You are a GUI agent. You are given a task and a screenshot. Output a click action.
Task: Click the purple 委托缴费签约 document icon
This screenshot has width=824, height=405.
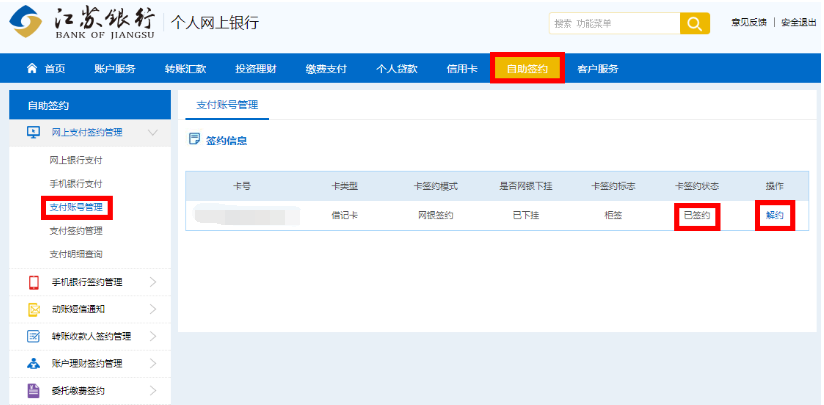[33, 390]
